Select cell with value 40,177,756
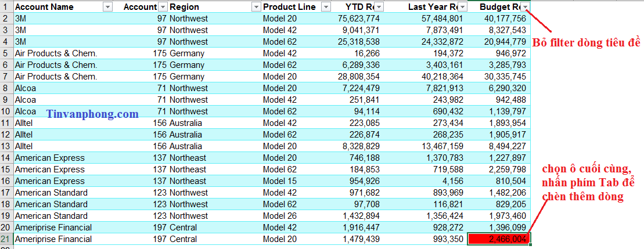The height and width of the screenshot is (249, 644). pyautogui.click(x=499, y=19)
